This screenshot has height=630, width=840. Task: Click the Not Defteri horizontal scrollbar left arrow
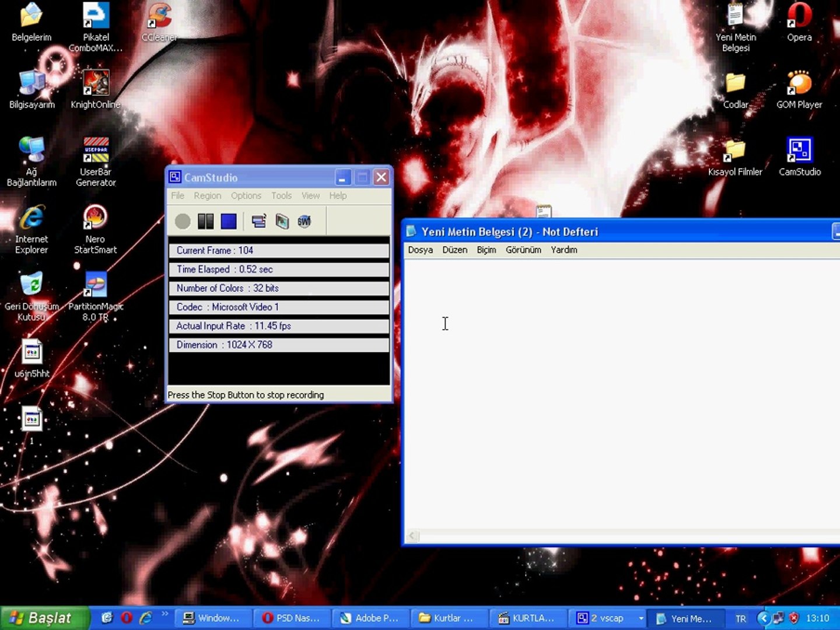tap(412, 535)
